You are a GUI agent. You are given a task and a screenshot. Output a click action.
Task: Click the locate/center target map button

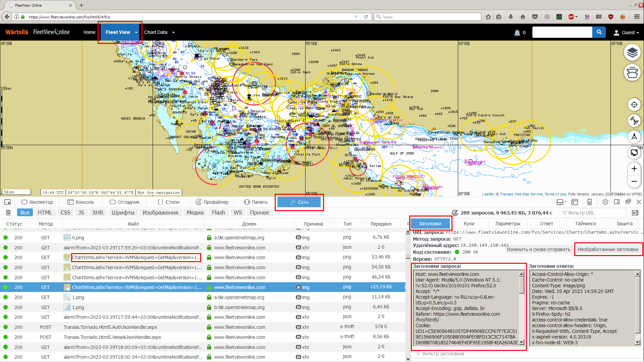tap(634, 105)
